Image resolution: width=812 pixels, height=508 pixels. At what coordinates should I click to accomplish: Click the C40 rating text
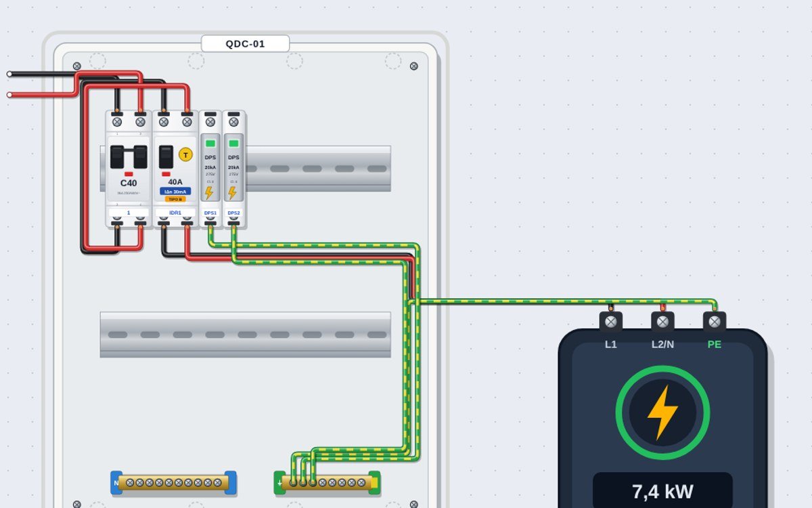click(129, 183)
